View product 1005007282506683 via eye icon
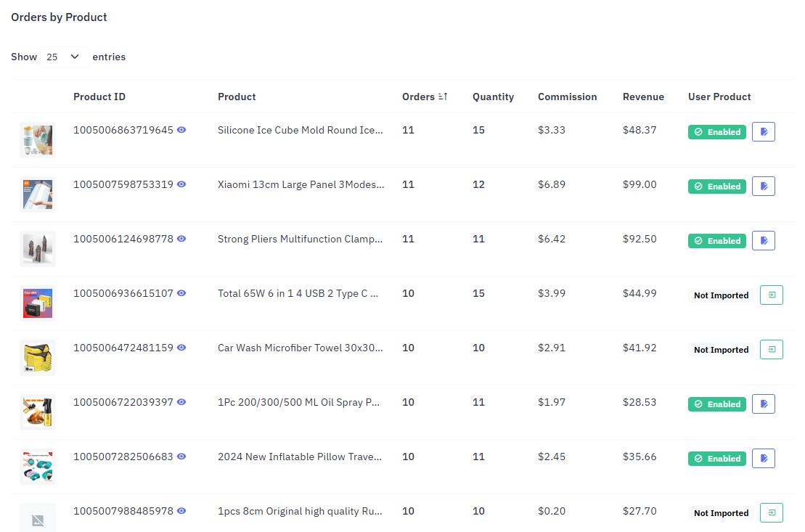This screenshot has height=532, width=805. [181, 457]
